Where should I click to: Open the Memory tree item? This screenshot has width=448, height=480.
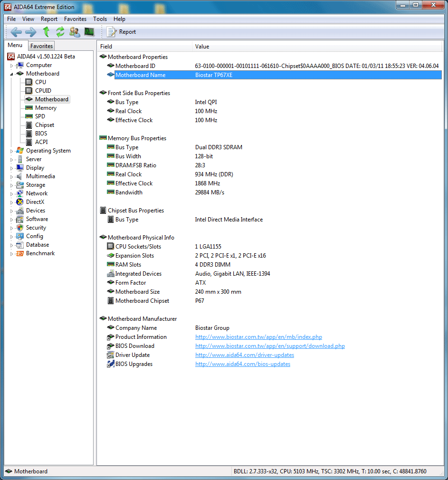tap(46, 108)
